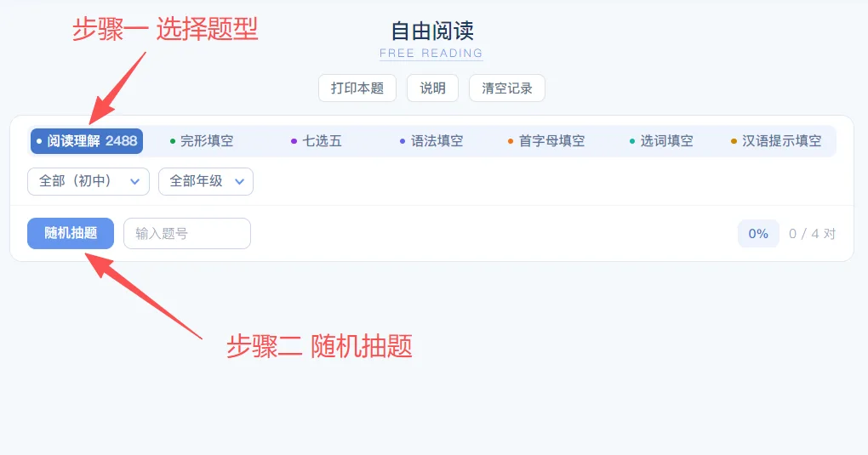Click the 自由阅读 page title

432,31
